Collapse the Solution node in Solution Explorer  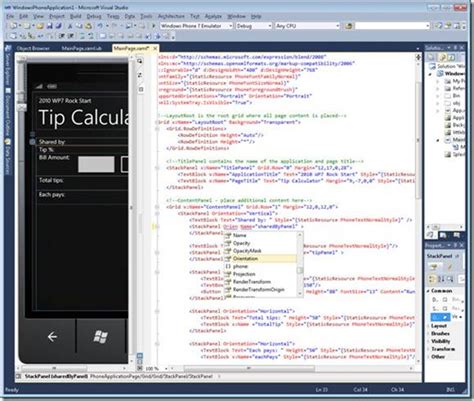point(430,74)
